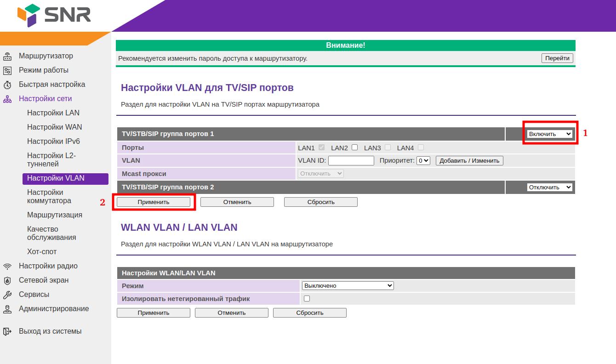Viewport: 616px width, 364px height.
Task: Open Настройки IPv6 submenu item
Action: point(53,141)
